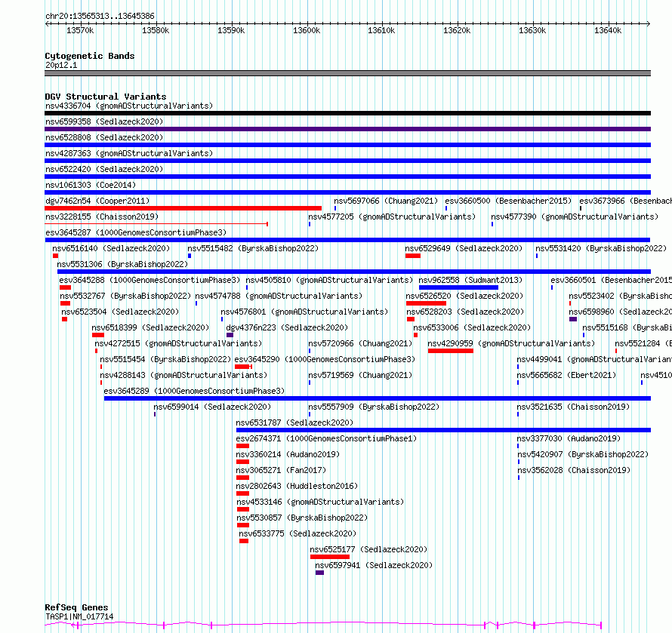The height and width of the screenshot is (633, 672).
Task: Select nsv5531420 ByrskaBishop2022 label
Action: click(601, 248)
